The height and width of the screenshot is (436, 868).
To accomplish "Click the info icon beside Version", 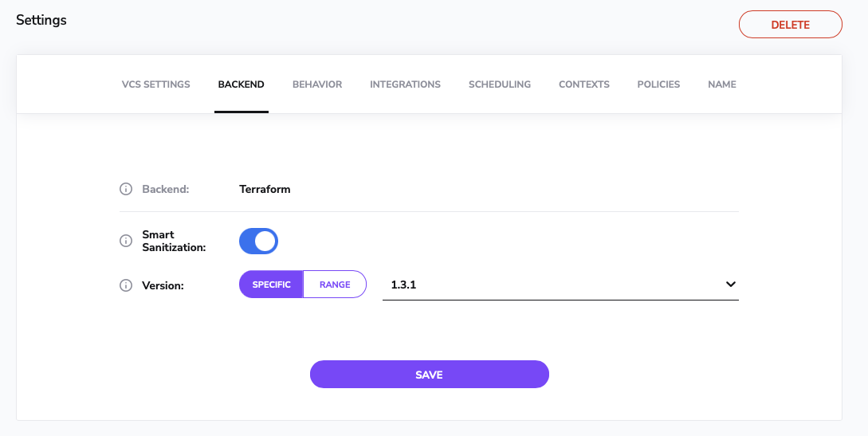I will click(125, 285).
